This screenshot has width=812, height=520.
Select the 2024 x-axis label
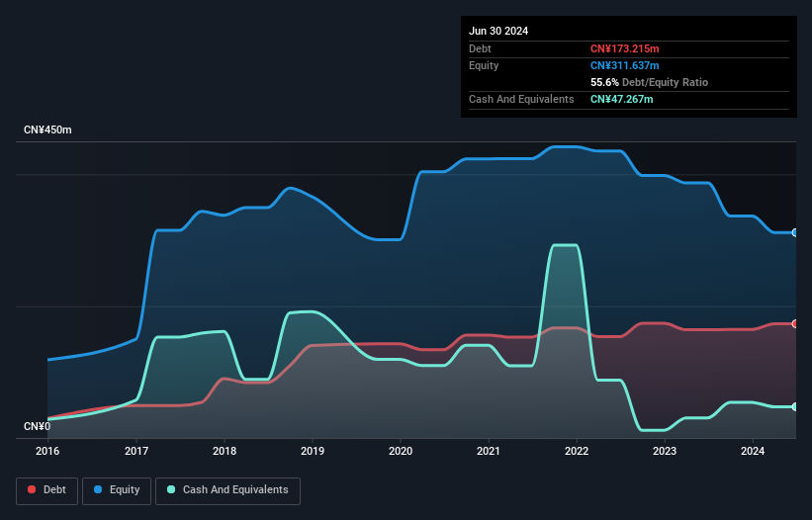pos(753,451)
